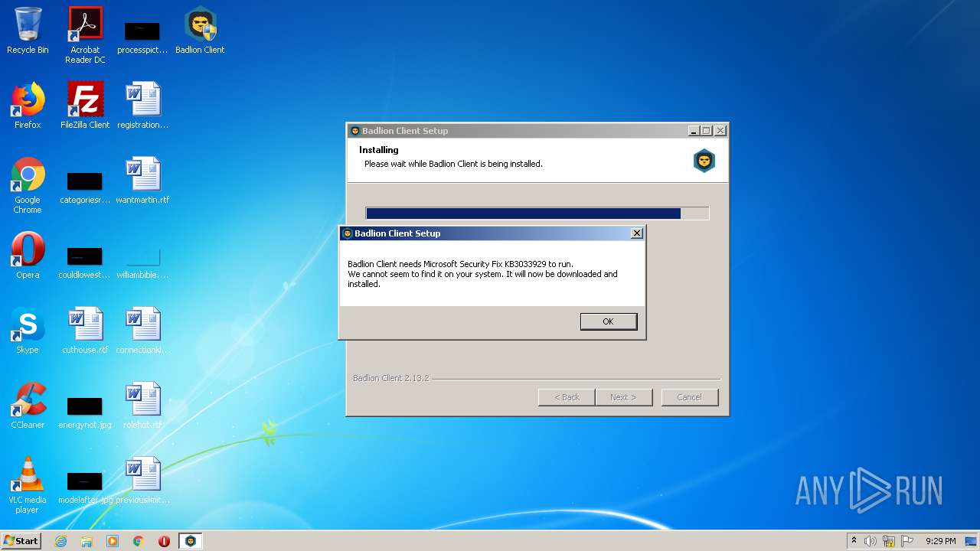Open Windows Media Player taskbar icon
Screen dimensions: 980x551
tap(113, 541)
